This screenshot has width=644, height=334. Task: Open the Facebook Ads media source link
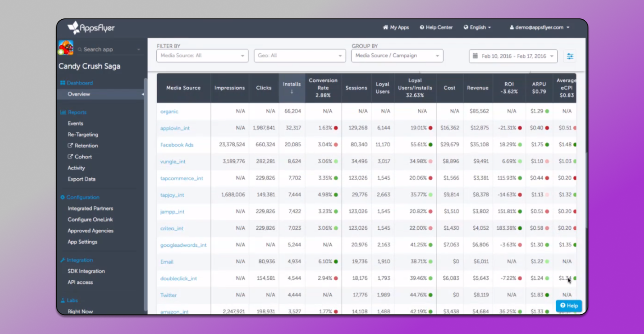pos(177,145)
